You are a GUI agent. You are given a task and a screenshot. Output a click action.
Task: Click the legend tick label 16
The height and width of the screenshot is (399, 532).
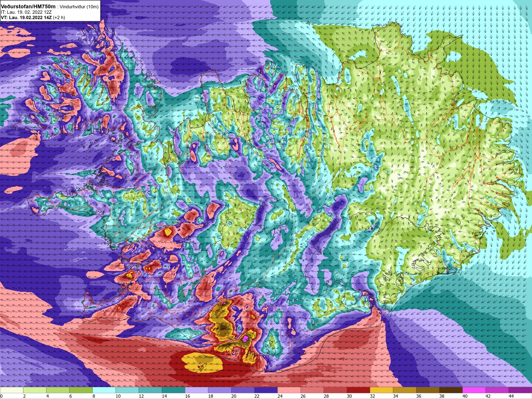pyautogui.click(x=187, y=396)
